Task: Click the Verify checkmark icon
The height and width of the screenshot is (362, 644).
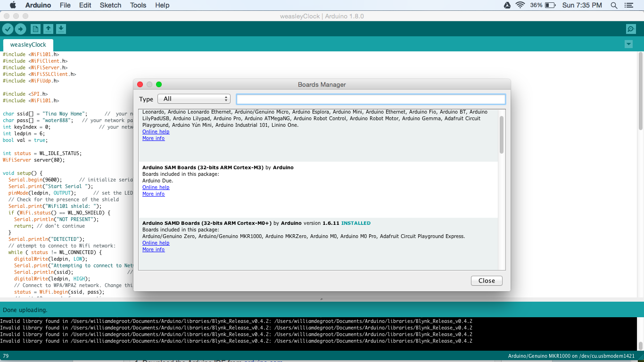Action: (x=8, y=29)
